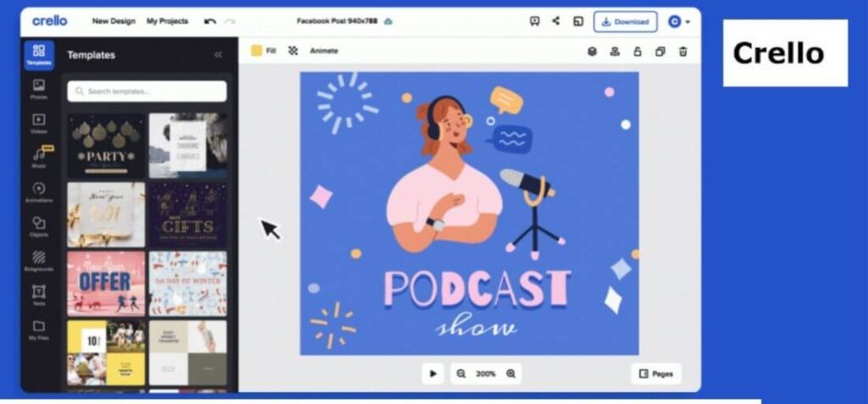The height and width of the screenshot is (404, 868).
Task: Click the share icon in header
Action: pos(556,21)
